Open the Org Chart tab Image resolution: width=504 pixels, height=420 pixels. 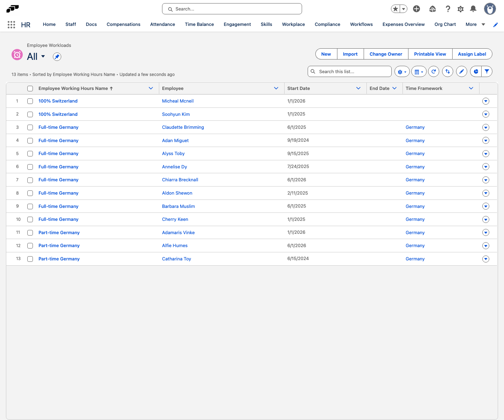[445, 24]
